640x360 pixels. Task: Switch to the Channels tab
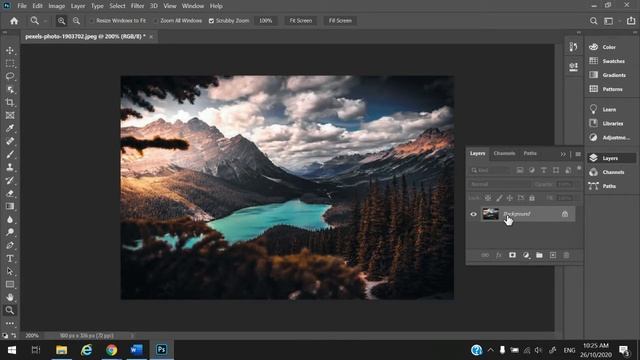tap(504, 153)
